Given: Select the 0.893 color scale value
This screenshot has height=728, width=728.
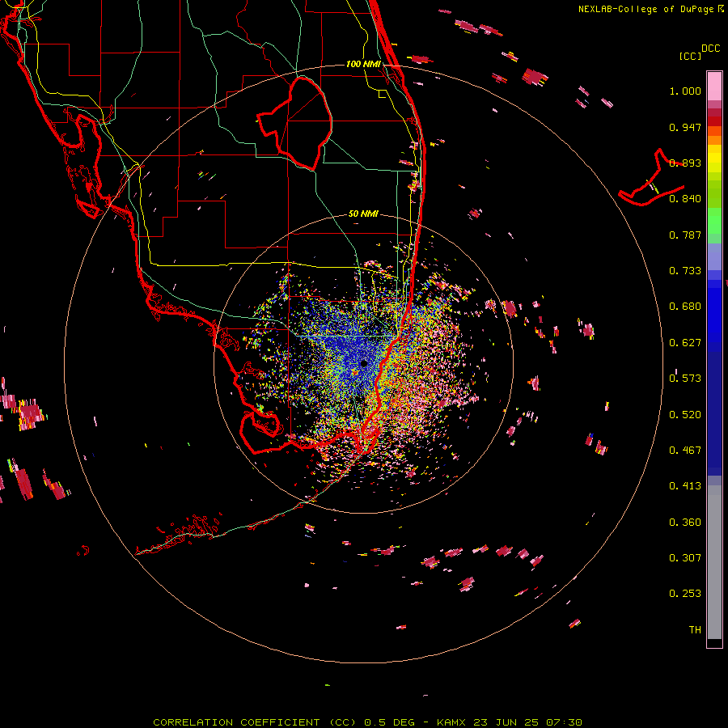Looking at the screenshot, I should tap(685, 163).
